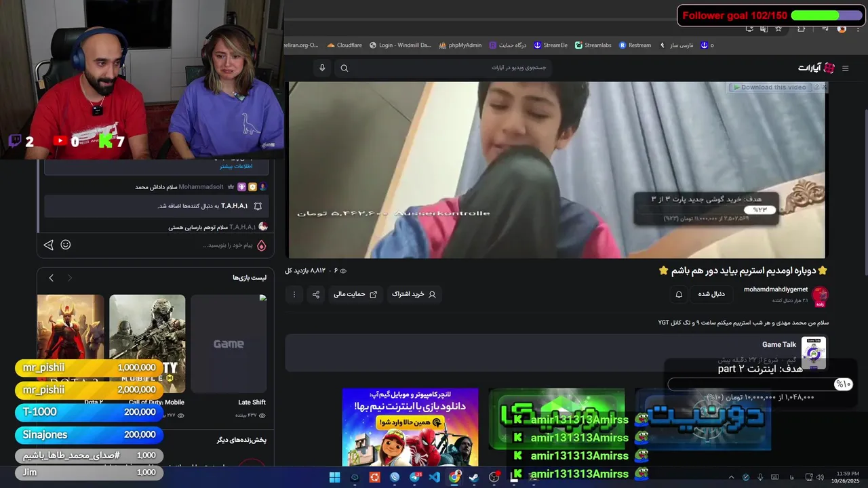Click the اطلاعات بیشتر more info link
This screenshot has height=488, width=868.
236,166
